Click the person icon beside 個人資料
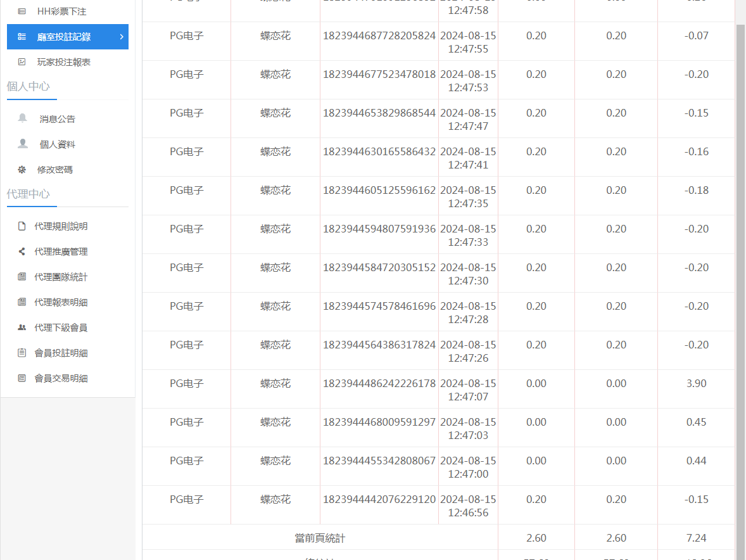The image size is (746, 560). [23, 144]
